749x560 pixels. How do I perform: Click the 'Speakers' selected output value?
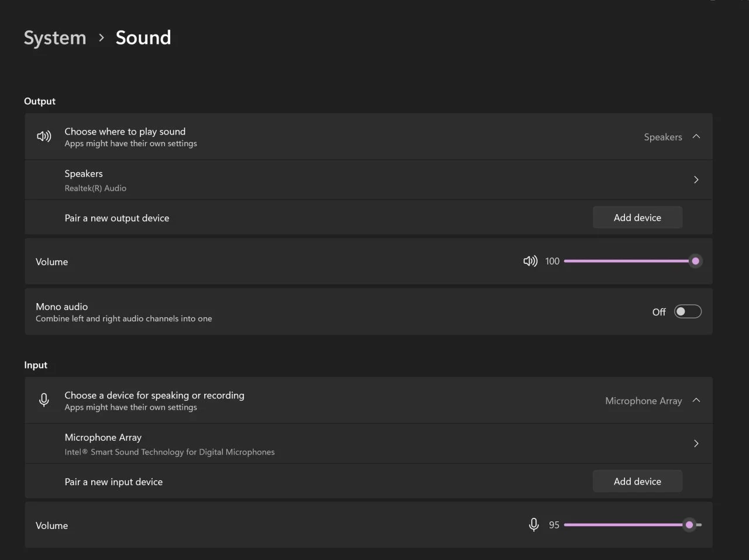click(663, 137)
